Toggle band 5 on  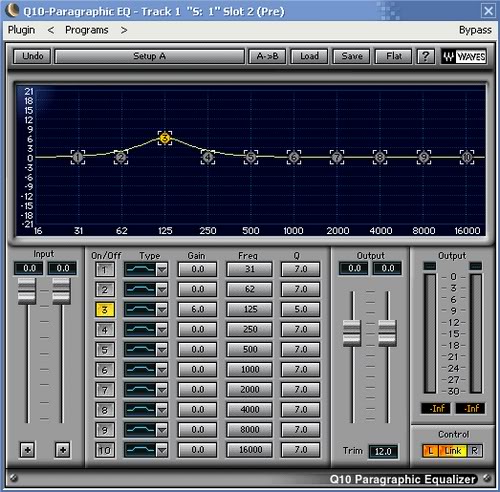tap(105, 350)
